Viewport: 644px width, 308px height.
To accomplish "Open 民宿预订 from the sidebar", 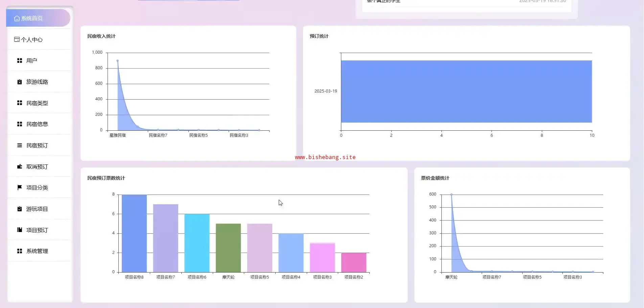I will click(x=39, y=145).
